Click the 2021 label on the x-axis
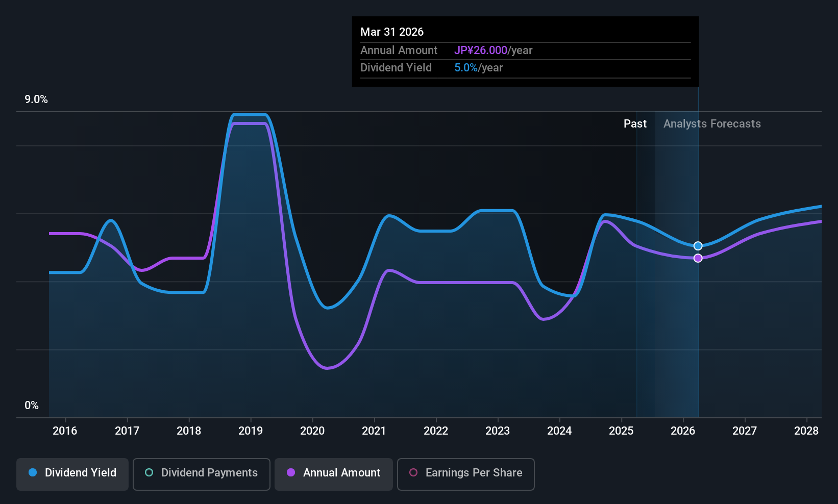 click(x=374, y=431)
